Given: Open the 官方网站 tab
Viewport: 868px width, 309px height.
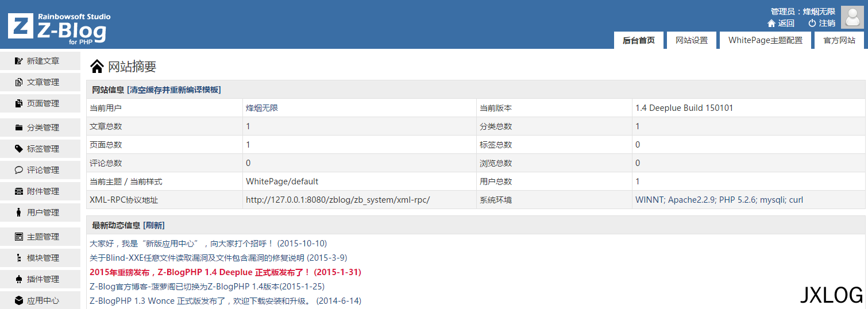Looking at the screenshot, I should pyautogui.click(x=839, y=40).
